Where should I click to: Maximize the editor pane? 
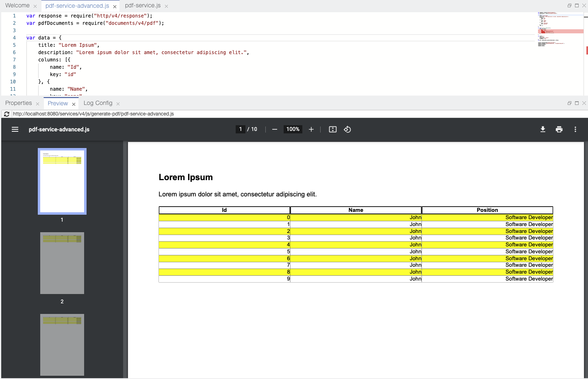pyautogui.click(x=577, y=6)
